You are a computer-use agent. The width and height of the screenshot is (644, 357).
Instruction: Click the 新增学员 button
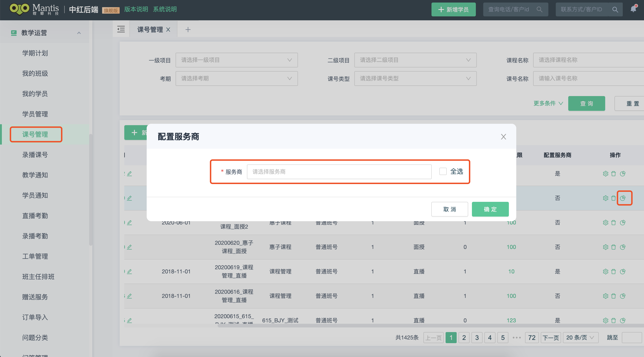pyautogui.click(x=453, y=9)
